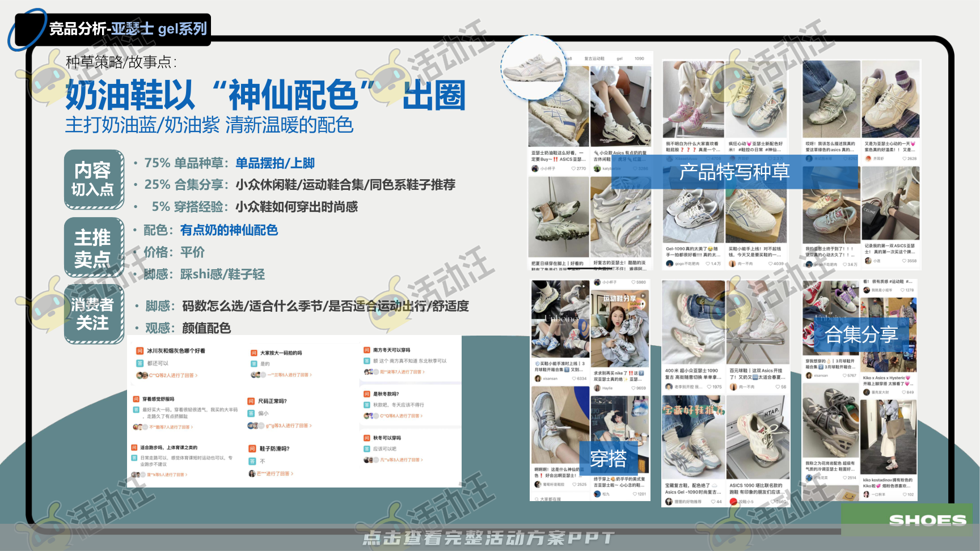The width and height of the screenshot is (980, 551).
Task: Click question 秋冬可以穿吗
Action: point(387,438)
